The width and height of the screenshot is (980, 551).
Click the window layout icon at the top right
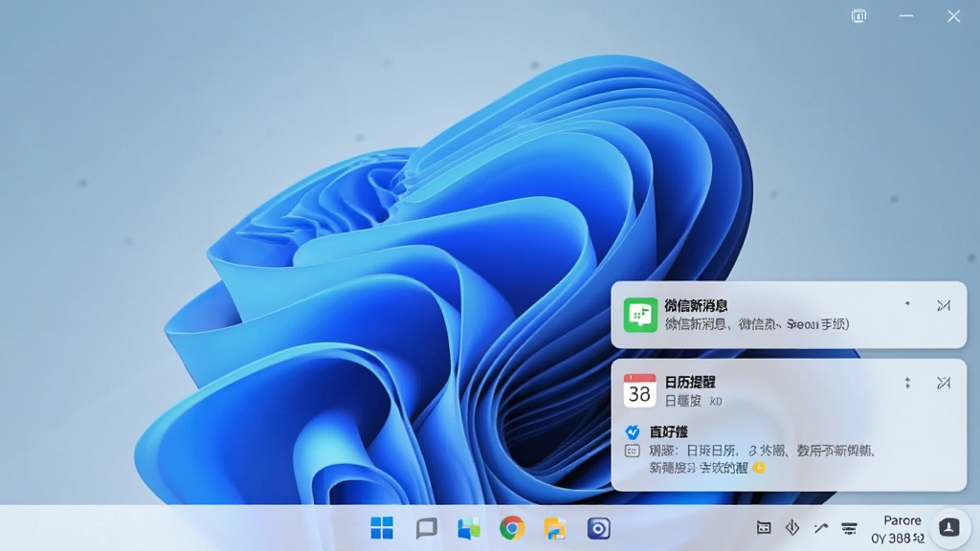(858, 16)
